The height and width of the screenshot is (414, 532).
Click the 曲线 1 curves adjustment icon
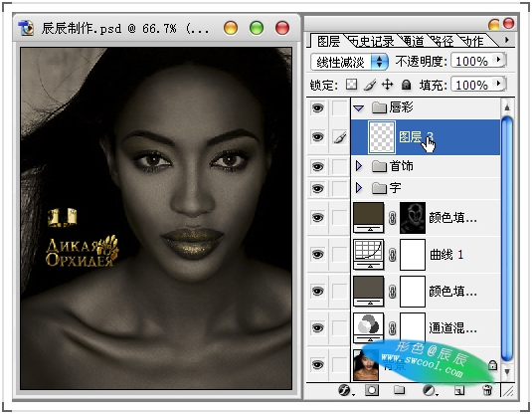tap(369, 255)
